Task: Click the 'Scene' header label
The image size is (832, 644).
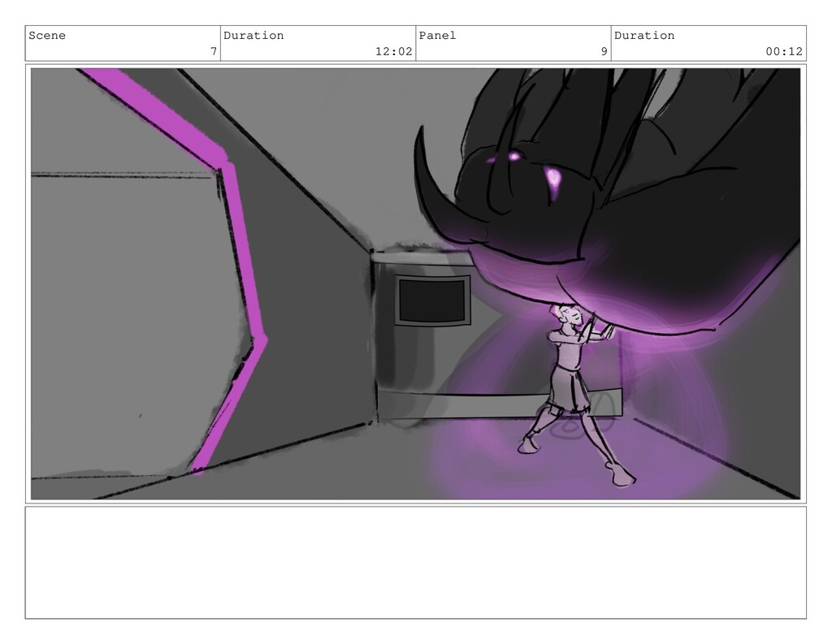Action: tap(47, 36)
